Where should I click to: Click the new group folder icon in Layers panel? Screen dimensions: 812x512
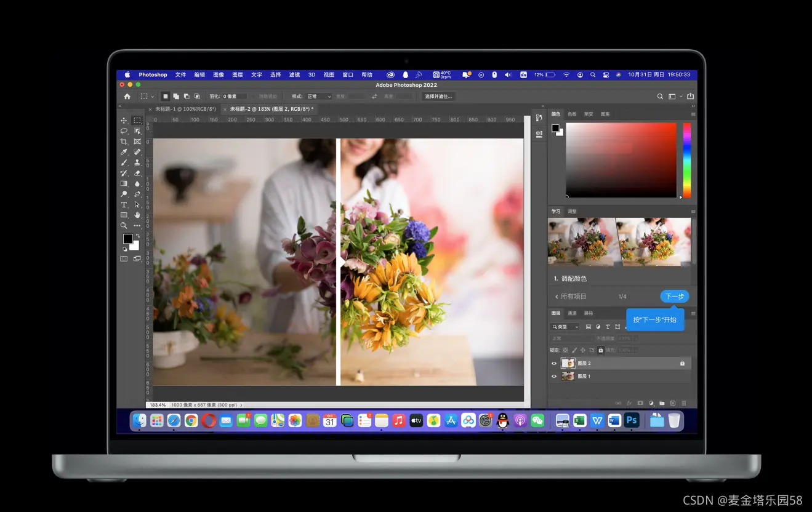pos(662,403)
